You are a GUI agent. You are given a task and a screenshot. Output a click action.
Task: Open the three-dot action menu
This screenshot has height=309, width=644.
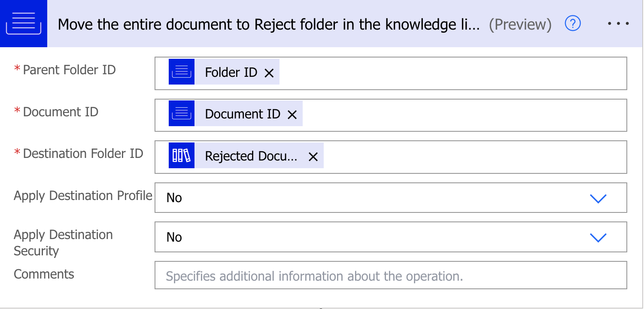tap(619, 24)
